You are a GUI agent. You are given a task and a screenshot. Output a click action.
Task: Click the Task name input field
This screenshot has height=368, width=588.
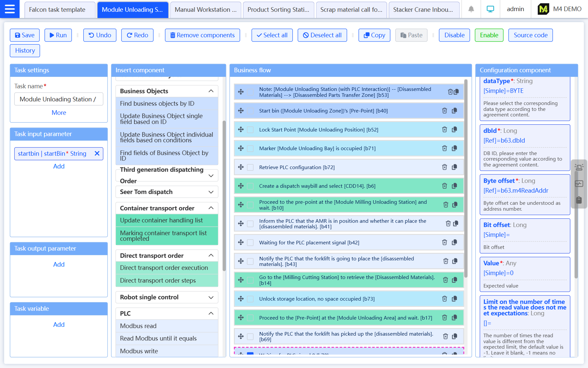coord(59,99)
